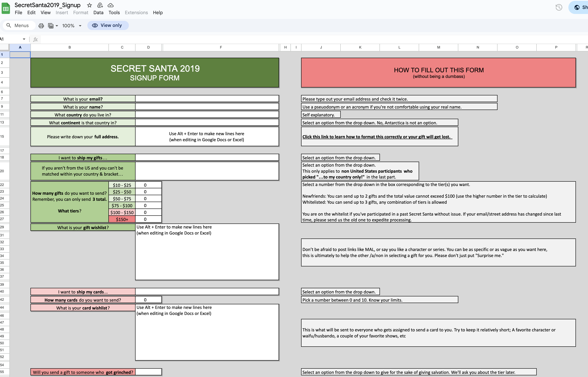The height and width of the screenshot is (377, 588).
Task: Open the Data menu
Action: tap(98, 12)
